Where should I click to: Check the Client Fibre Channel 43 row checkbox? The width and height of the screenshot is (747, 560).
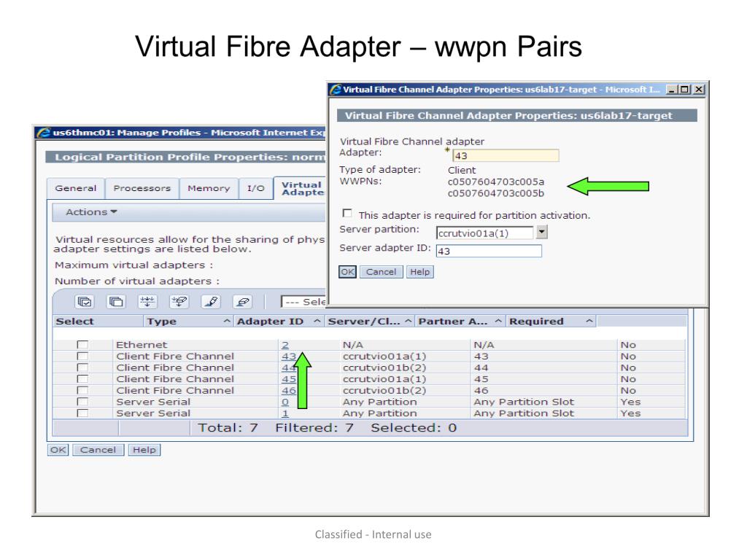coord(83,356)
